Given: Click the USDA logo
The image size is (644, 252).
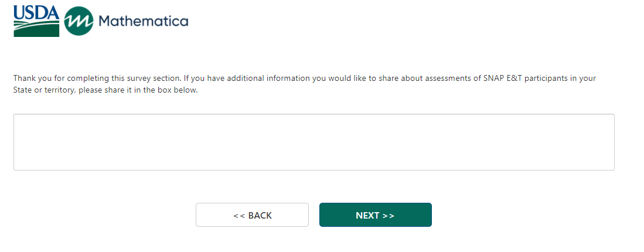Looking at the screenshot, I should pyautogui.click(x=36, y=22).
